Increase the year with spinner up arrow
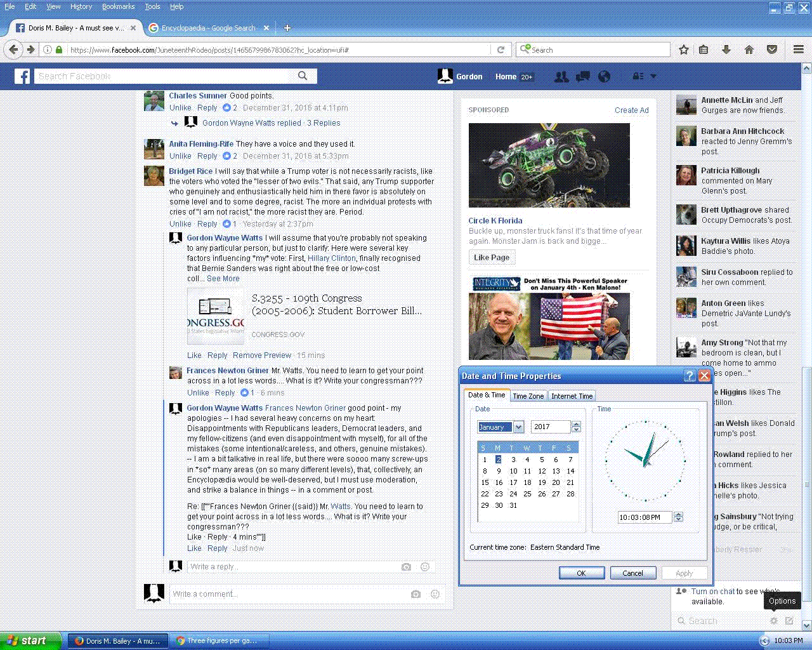The image size is (812, 650). (x=576, y=424)
